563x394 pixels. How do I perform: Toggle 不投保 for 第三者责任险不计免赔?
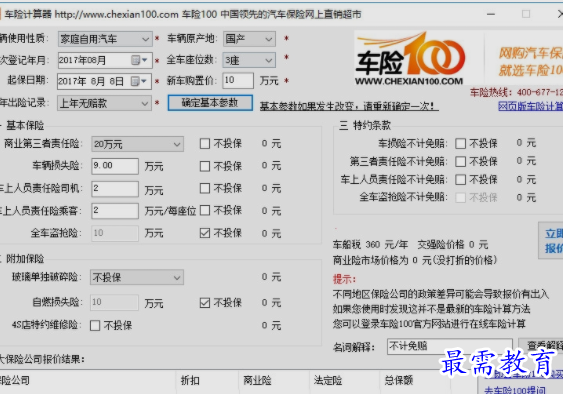(460, 162)
